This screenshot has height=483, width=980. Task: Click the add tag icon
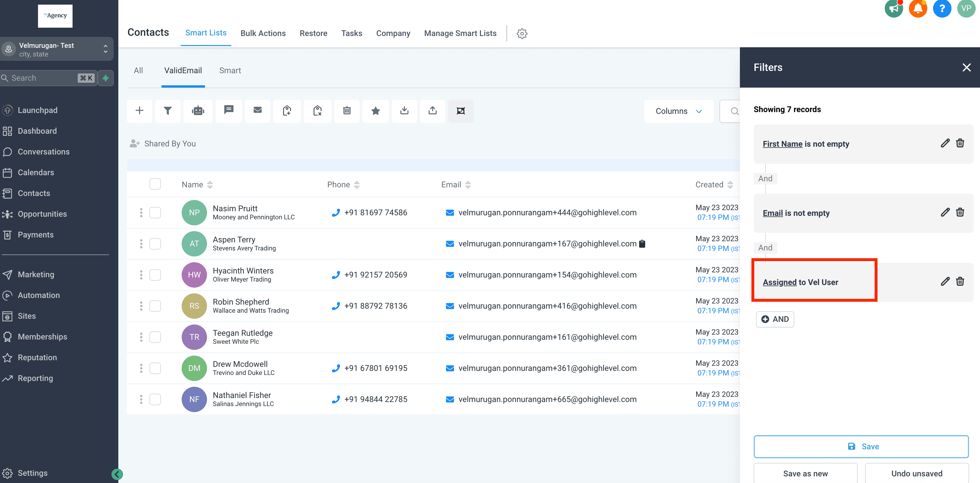coord(287,111)
